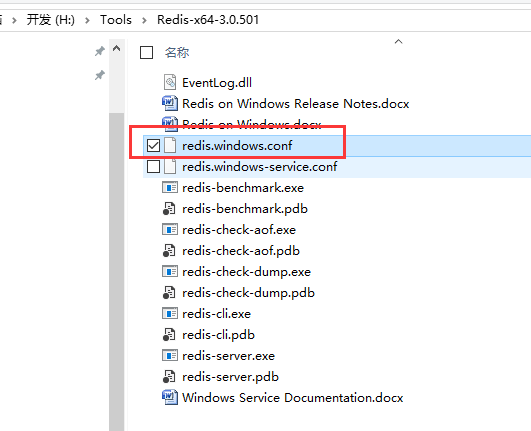Select the redis-check-dump.exe file name

[x=246, y=272]
